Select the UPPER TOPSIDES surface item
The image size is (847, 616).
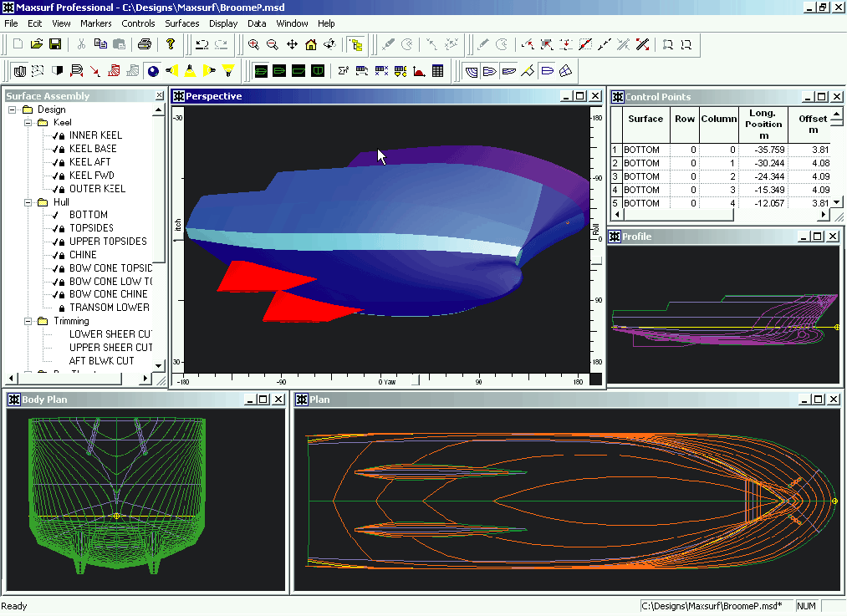click(108, 242)
